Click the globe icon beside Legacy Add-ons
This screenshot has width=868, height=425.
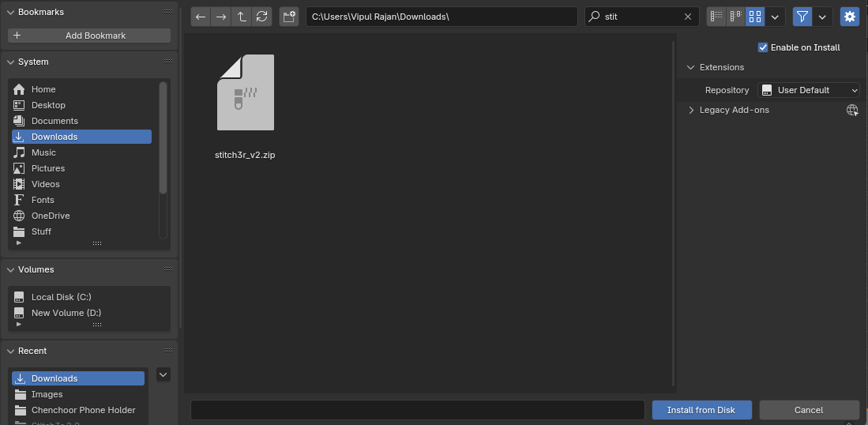(852, 110)
